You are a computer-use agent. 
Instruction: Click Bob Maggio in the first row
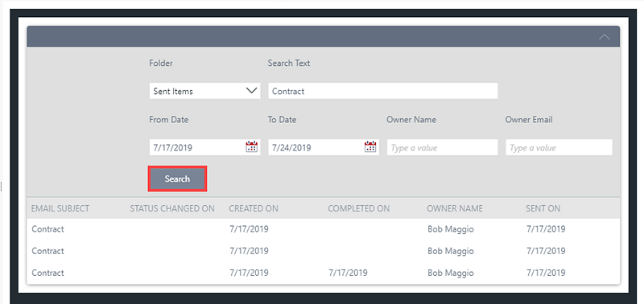pyautogui.click(x=451, y=229)
